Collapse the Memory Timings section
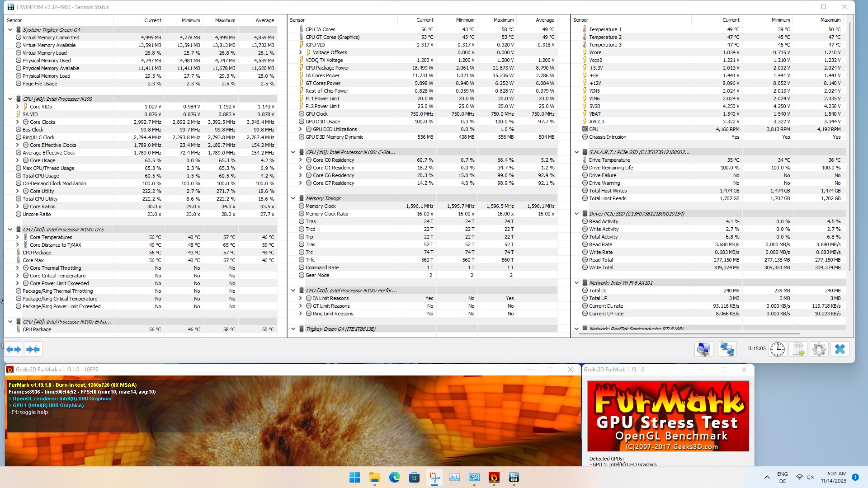Screen dimensions: 868x488 pos(293,198)
